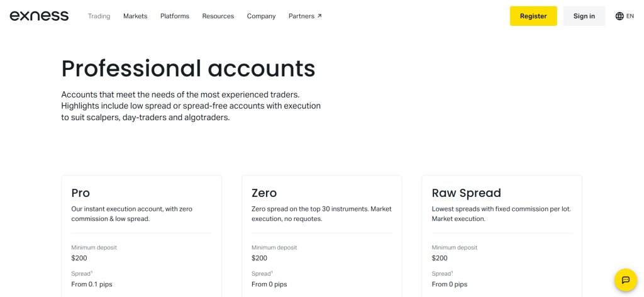Click the Partners external arrow icon
Viewport: 644px width, 297px height.
point(319,16)
